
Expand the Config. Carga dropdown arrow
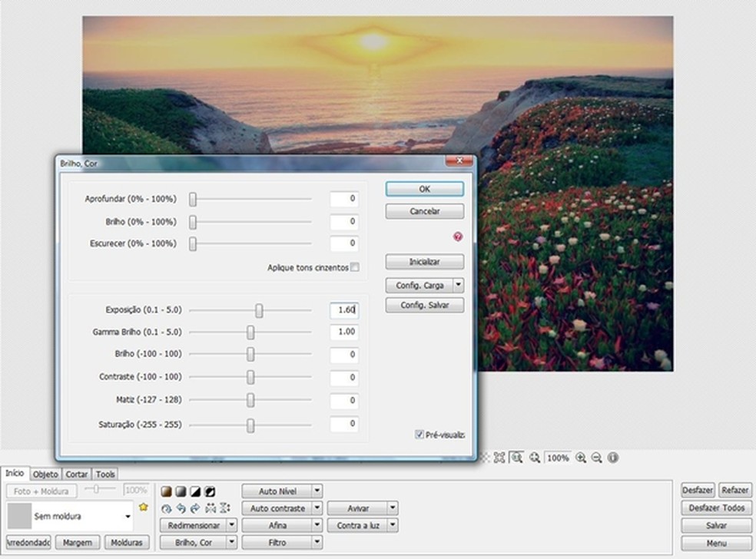459,285
